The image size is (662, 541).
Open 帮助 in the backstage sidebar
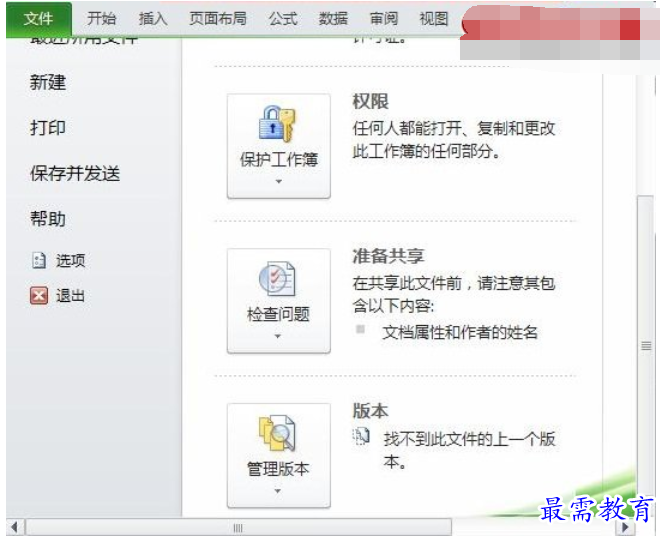click(48, 219)
